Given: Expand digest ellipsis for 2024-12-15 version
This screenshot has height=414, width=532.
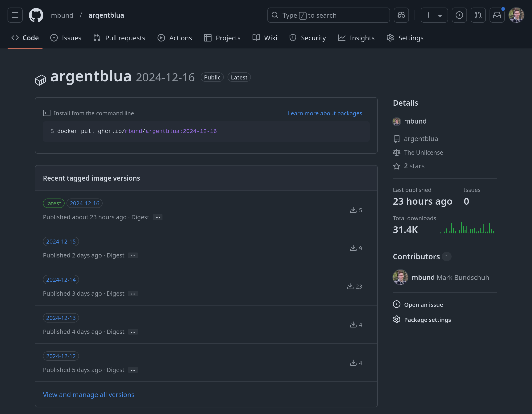Looking at the screenshot, I should tap(133, 256).
